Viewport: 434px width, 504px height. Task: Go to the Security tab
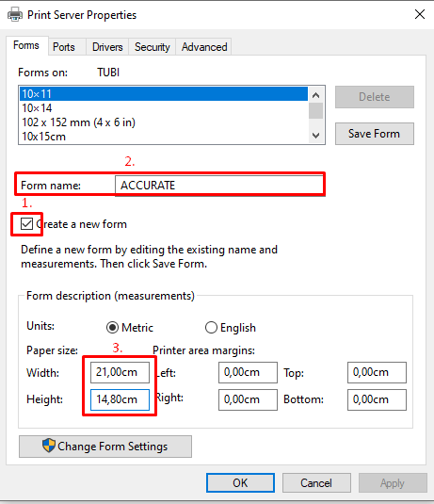152,47
